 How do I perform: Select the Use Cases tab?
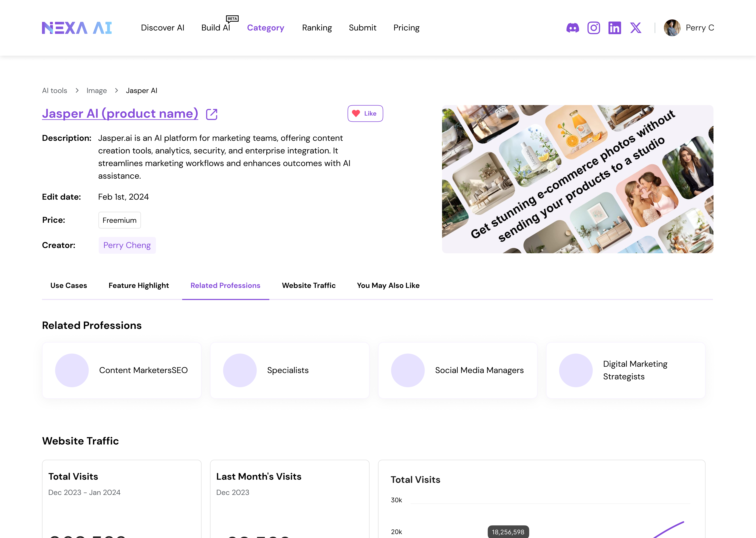coord(69,286)
